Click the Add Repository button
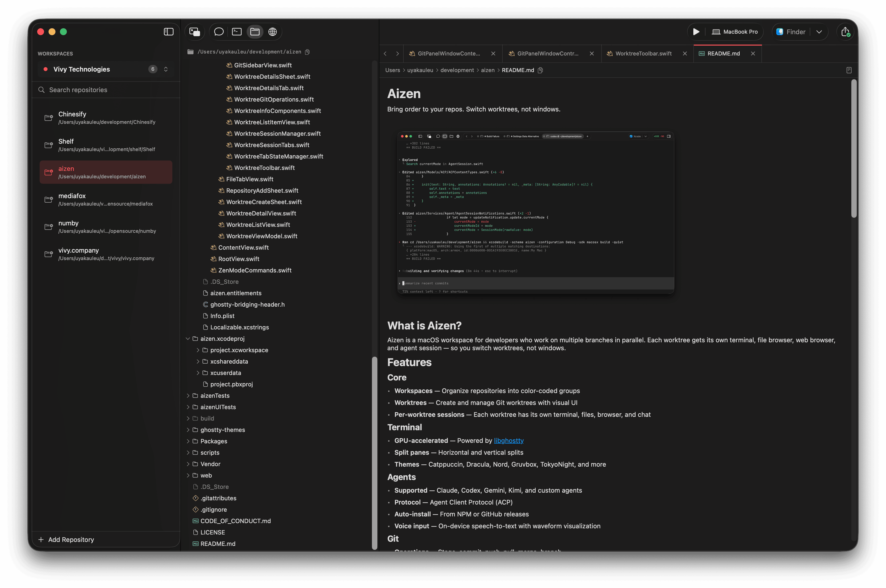The image size is (886, 588). coord(71,539)
